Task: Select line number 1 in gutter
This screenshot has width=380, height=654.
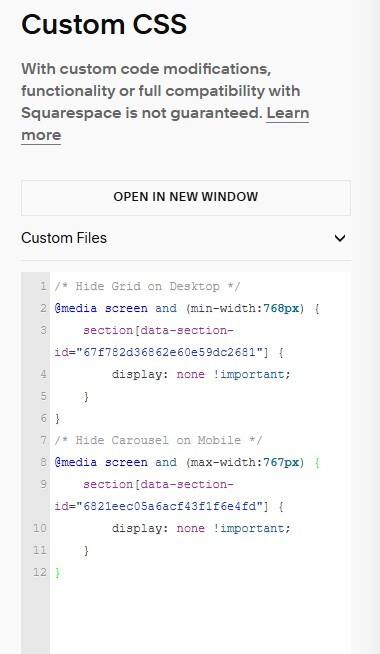Action: coord(43,287)
